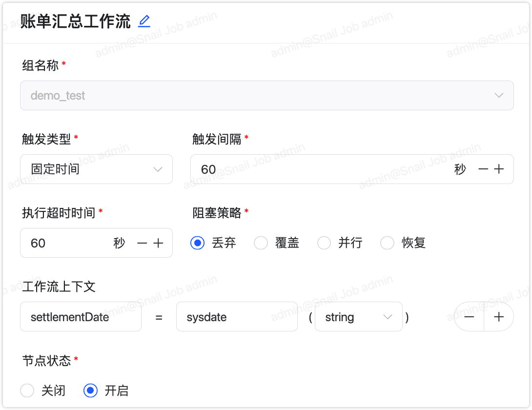Open the 组名称 demo_test dropdown

266,95
